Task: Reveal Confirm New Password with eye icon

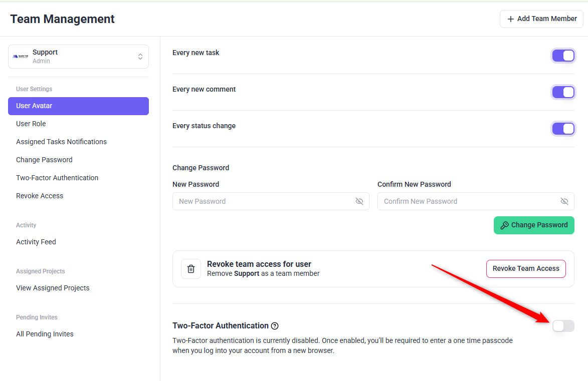Action: coord(564,201)
